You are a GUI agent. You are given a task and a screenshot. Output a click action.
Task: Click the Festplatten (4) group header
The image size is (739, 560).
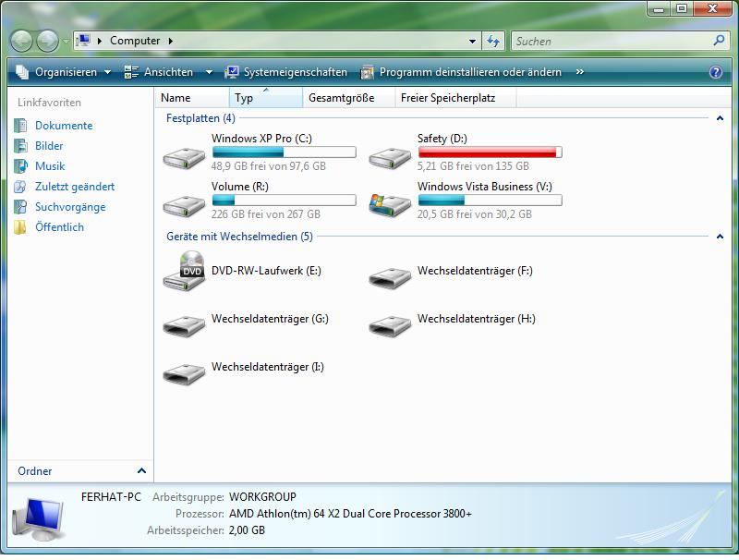click(200, 118)
